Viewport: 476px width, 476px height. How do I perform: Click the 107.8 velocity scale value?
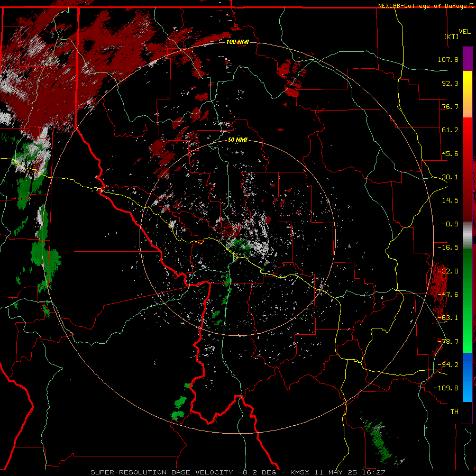[x=448, y=59]
